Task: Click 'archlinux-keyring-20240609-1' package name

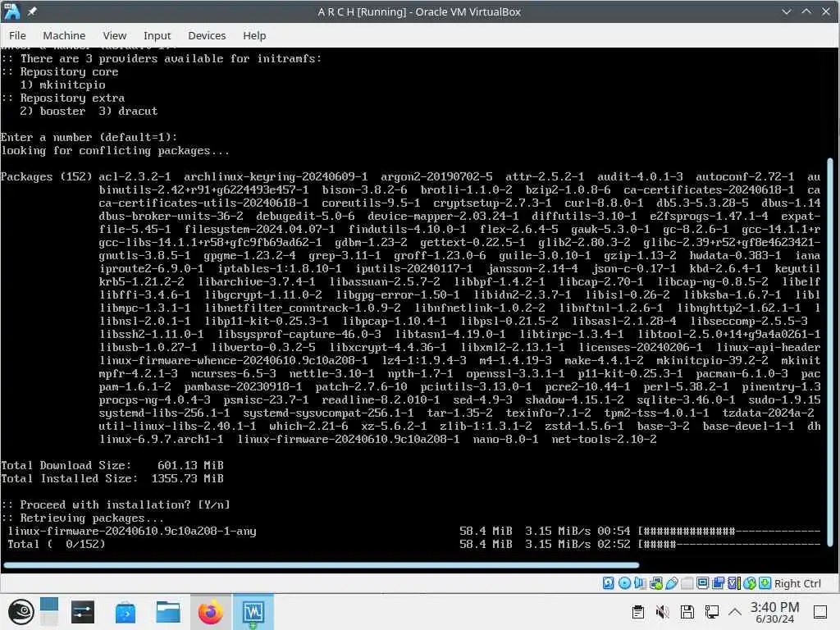Action: coord(276,177)
